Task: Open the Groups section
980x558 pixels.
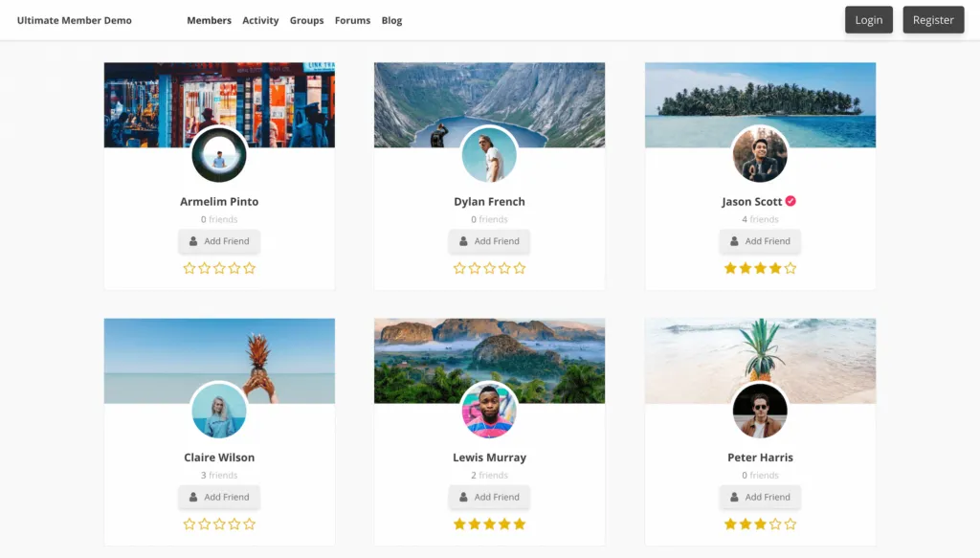Action: 306,20
